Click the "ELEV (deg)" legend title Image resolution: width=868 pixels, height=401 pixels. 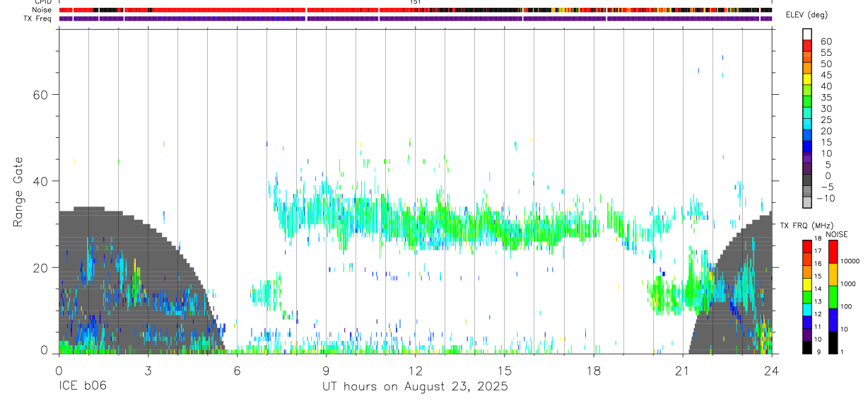pyautogui.click(x=807, y=15)
